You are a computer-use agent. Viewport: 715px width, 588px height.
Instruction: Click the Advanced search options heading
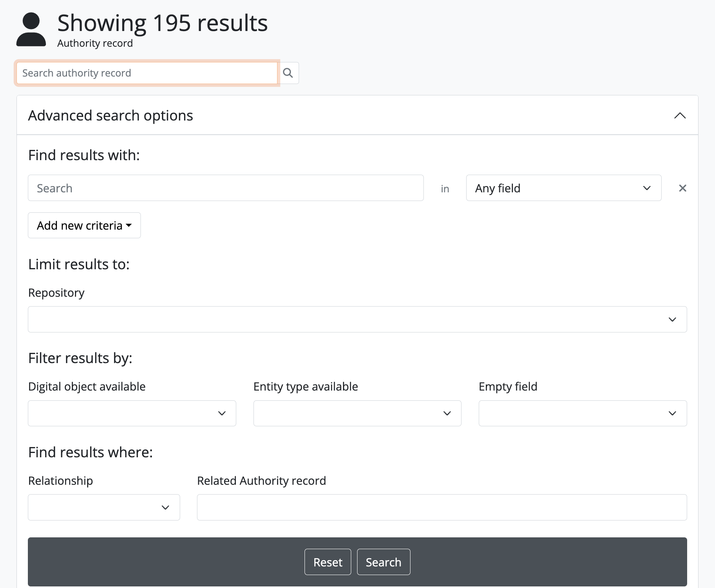tap(111, 115)
